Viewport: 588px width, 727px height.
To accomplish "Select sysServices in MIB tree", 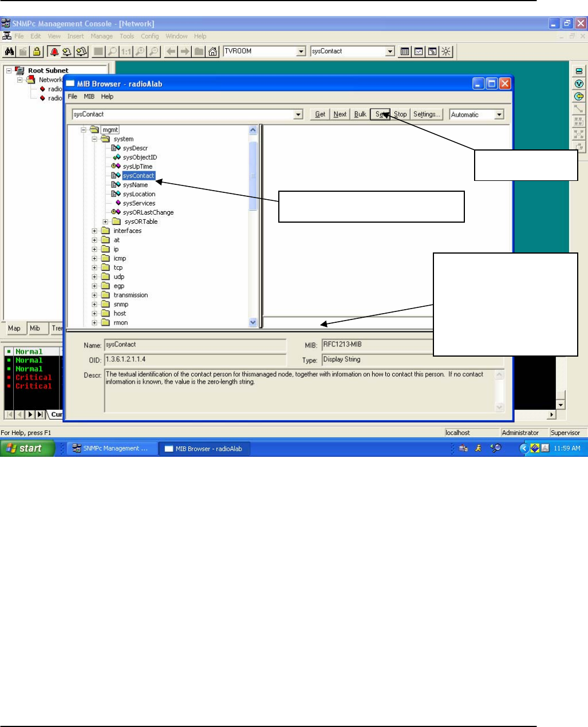I will click(x=139, y=203).
